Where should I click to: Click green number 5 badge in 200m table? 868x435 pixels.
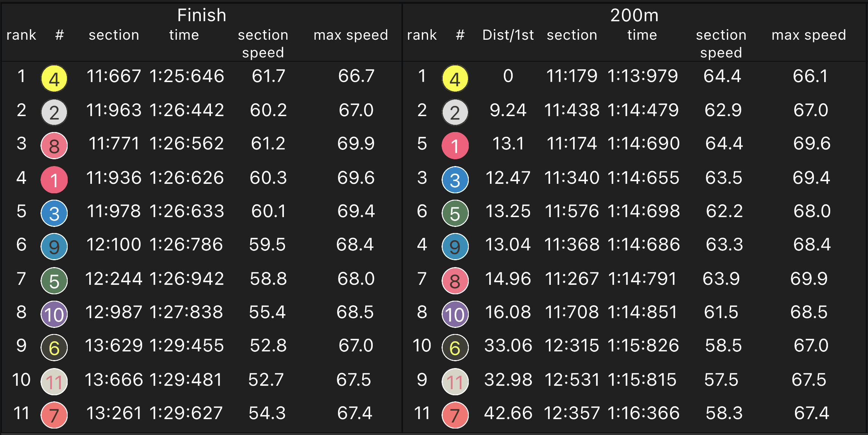tap(455, 213)
